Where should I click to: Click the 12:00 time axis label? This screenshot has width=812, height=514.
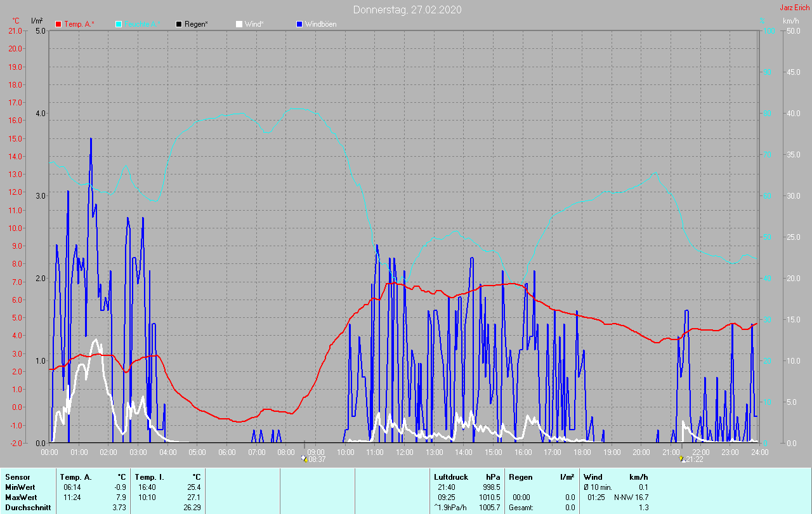(x=404, y=452)
